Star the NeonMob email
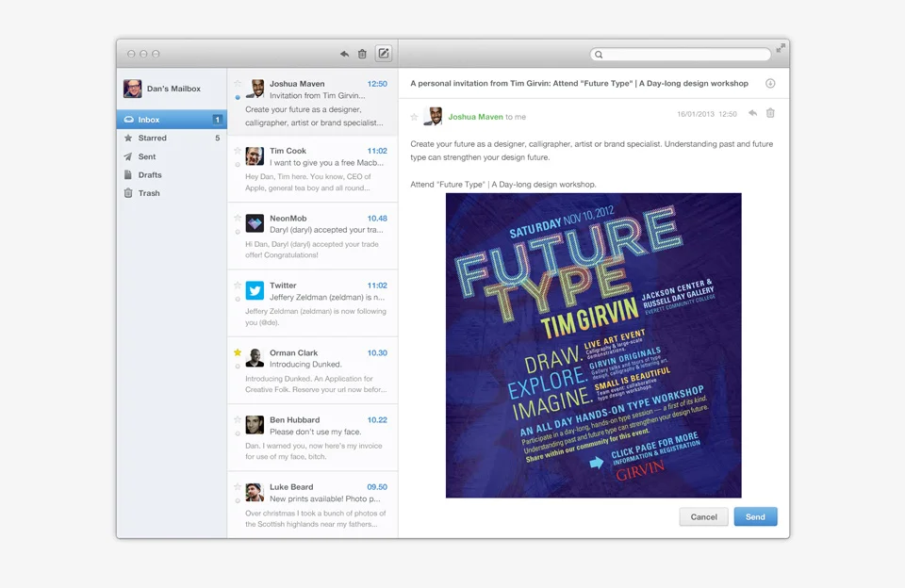This screenshot has height=588, width=905. [x=238, y=218]
